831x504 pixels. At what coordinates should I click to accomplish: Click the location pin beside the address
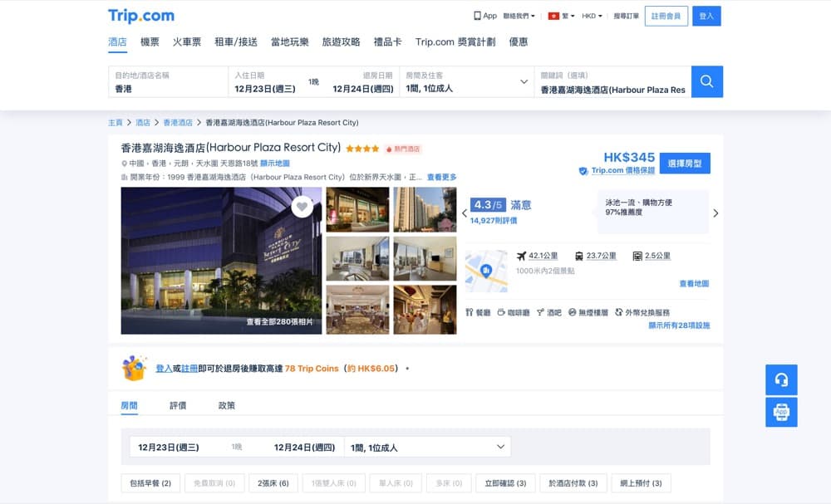tap(124, 164)
